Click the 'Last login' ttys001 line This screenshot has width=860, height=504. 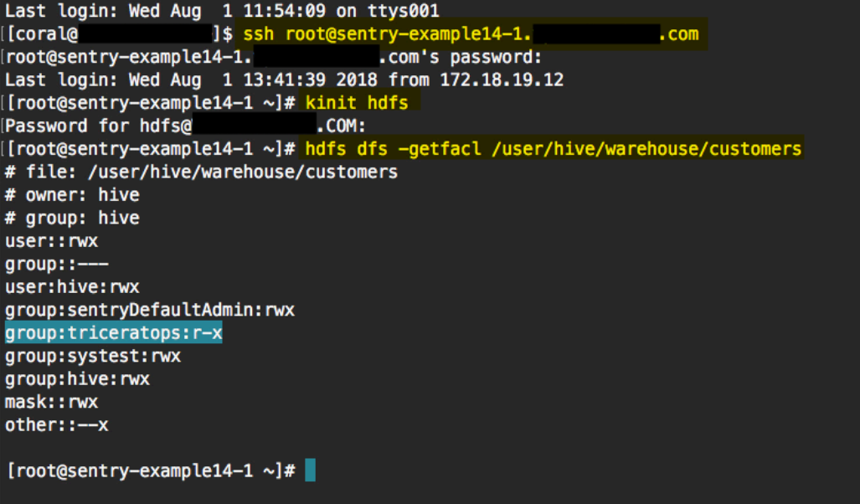click(221, 12)
